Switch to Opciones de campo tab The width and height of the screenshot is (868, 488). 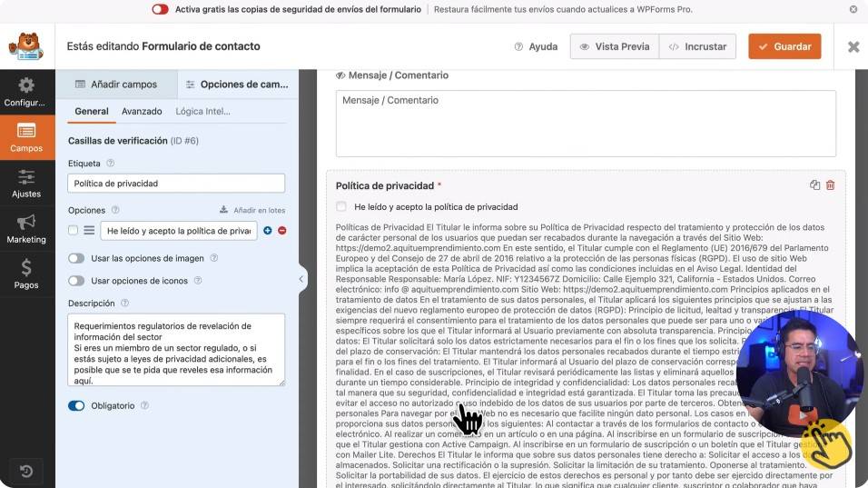pyautogui.click(x=237, y=85)
